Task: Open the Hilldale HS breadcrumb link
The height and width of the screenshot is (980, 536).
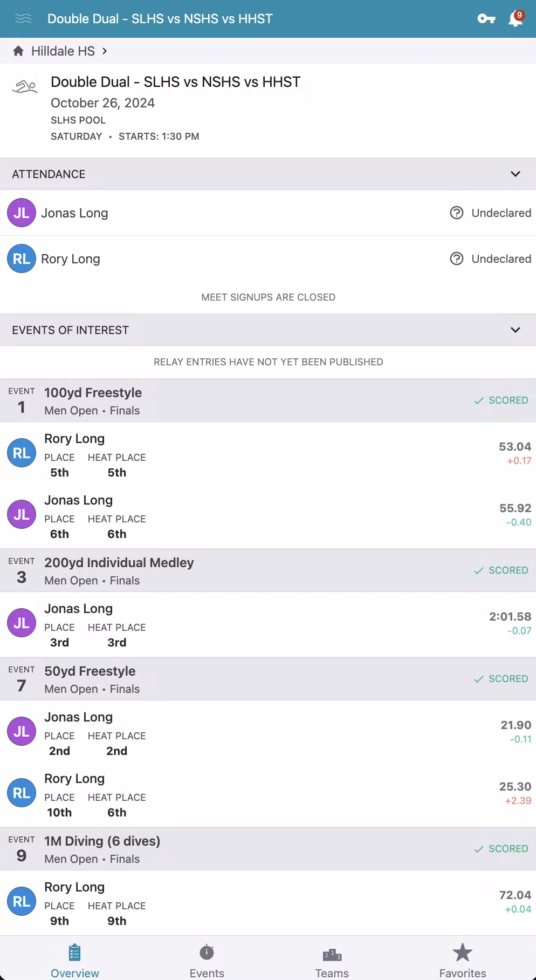Action: click(x=63, y=51)
